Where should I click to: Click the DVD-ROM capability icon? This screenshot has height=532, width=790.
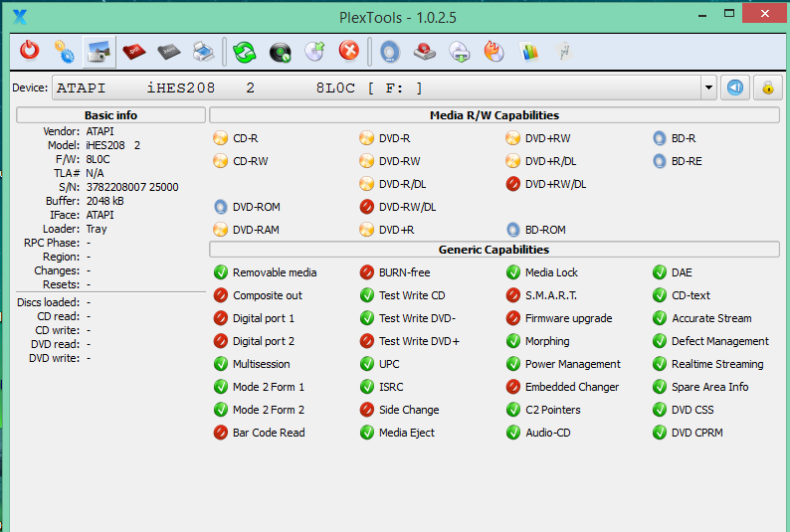coord(220,207)
